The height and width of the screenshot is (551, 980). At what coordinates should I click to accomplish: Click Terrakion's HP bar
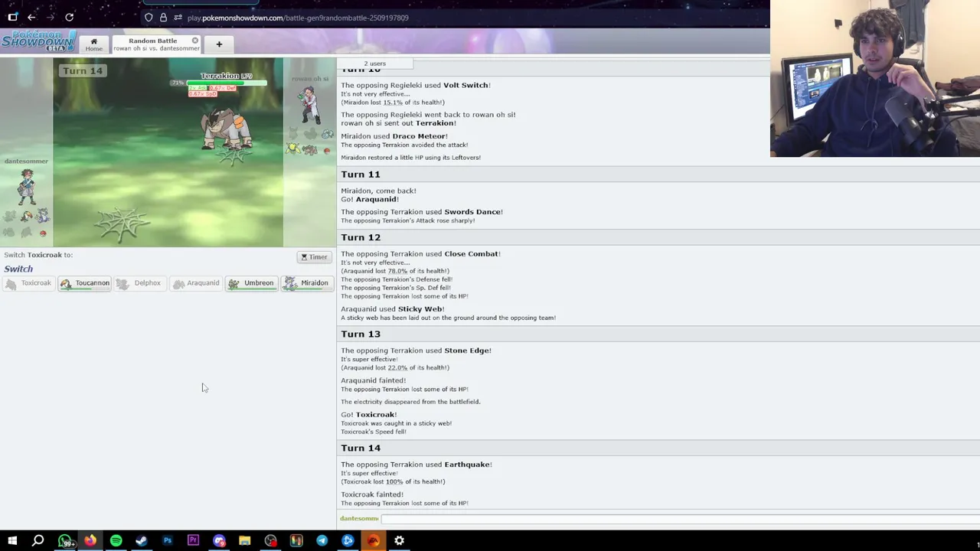(x=227, y=83)
